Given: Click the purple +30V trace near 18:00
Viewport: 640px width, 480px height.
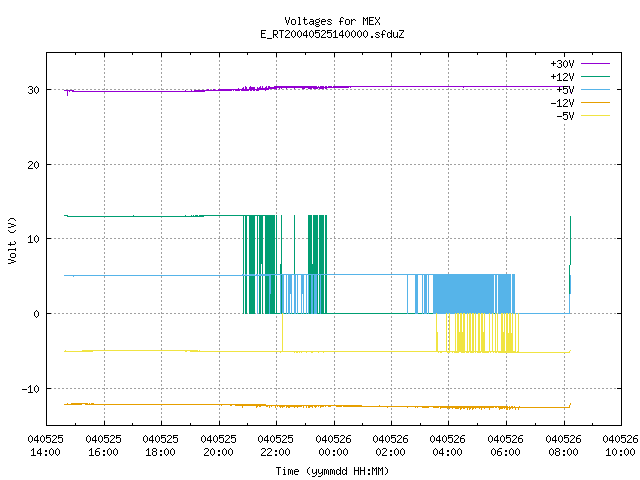Looking at the screenshot, I should 161,91.
